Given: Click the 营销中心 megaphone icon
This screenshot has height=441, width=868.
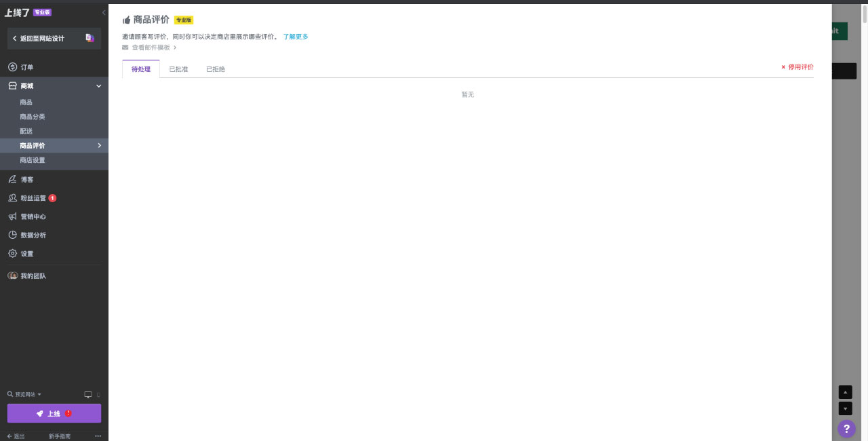Looking at the screenshot, I should [12, 216].
